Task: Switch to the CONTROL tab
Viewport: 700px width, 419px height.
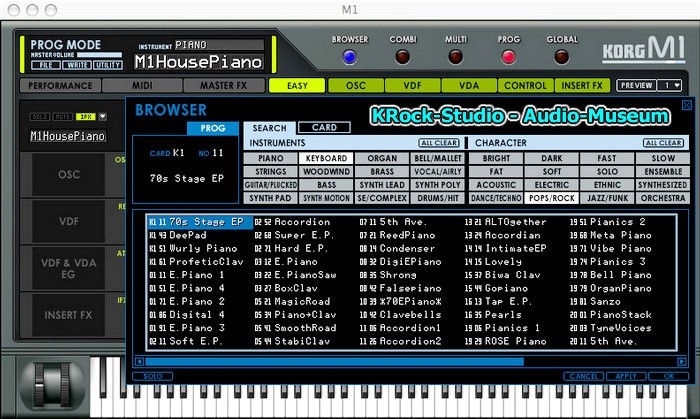Action: pyautogui.click(x=525, y=85)
